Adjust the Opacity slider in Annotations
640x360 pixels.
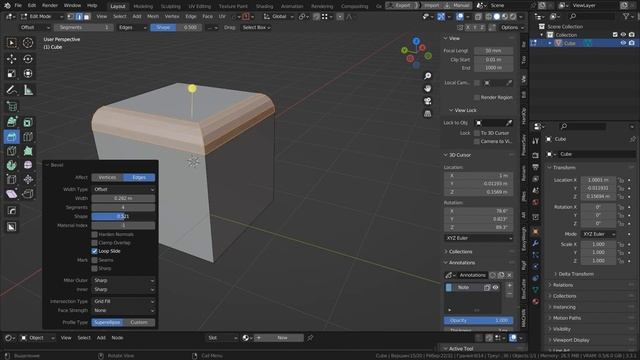point(478,320)
